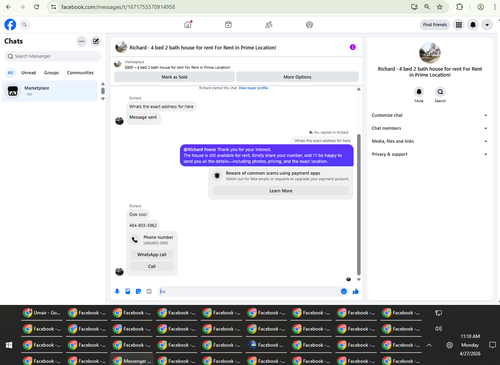The width and height of the screenshot is (500, 365).
Task: Go back using browser back arrow
Action: (9, 7)
